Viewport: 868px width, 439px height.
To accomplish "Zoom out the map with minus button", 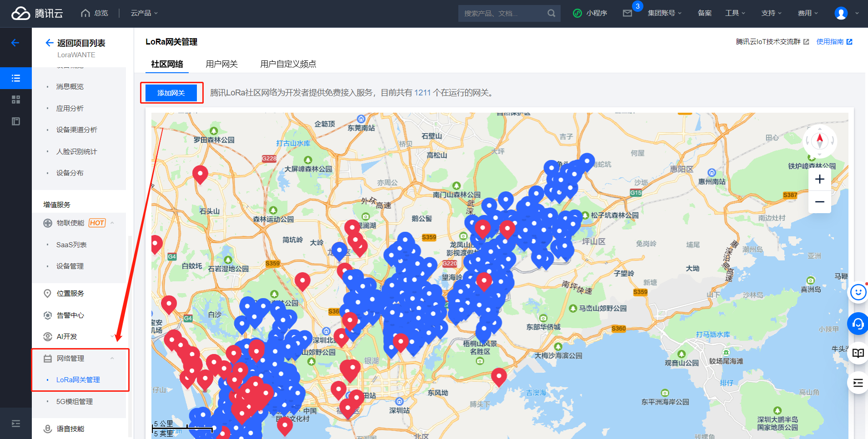I will coord(820,202).
